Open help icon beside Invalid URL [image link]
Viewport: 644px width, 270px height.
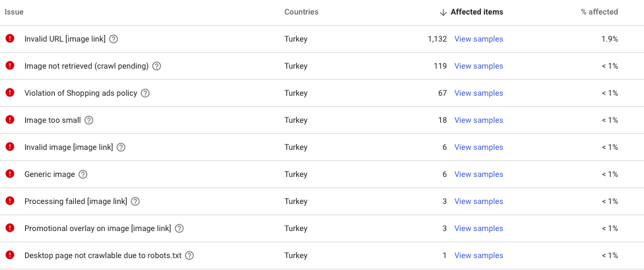coord(113,39)
